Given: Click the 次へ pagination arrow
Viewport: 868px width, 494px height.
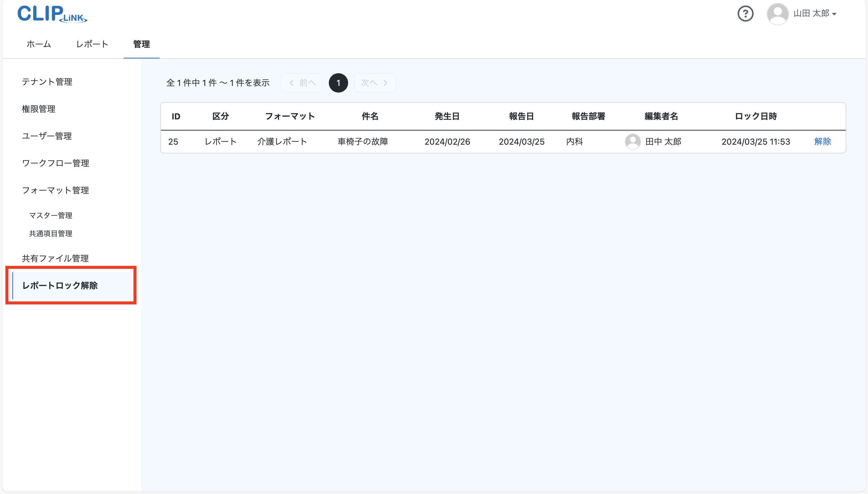Looking at the screenshot, I should click(374, 83).
